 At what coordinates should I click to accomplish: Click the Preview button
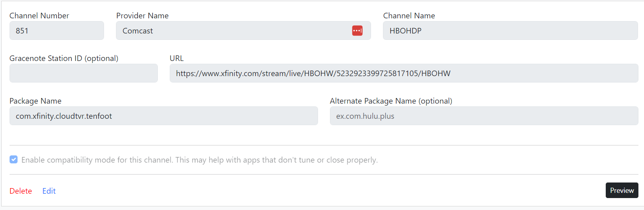(x=622, y=190)
